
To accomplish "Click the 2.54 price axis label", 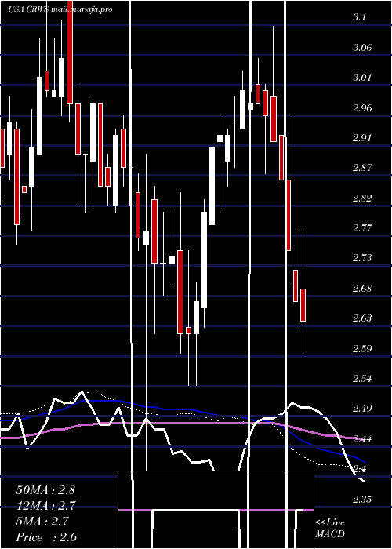I will [x=362, y=379].
